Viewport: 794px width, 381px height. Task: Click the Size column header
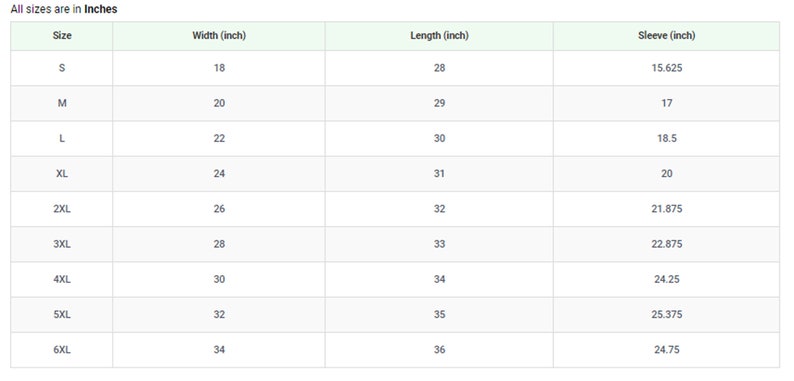[62, 35]
